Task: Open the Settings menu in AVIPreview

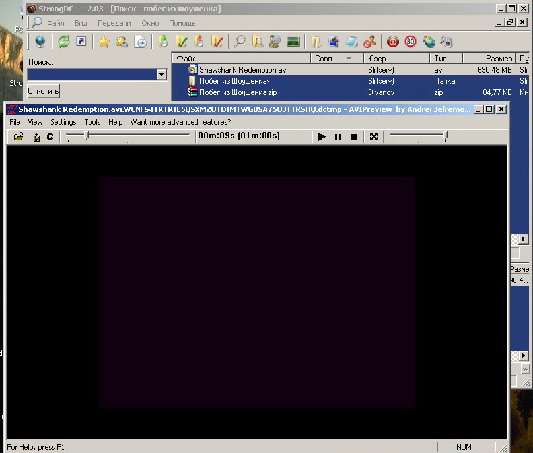Action: (x=63, y=122)
